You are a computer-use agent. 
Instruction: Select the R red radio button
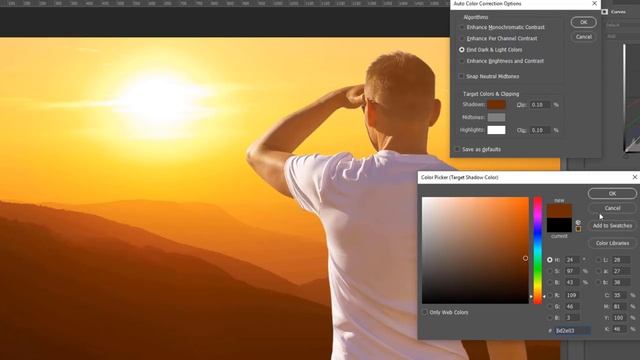[550, 295]
